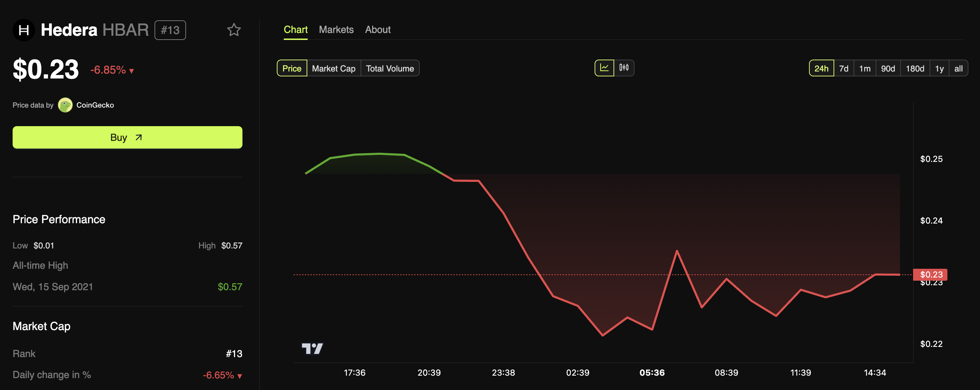Click the arrow icon on Buy button

(139, 137)
